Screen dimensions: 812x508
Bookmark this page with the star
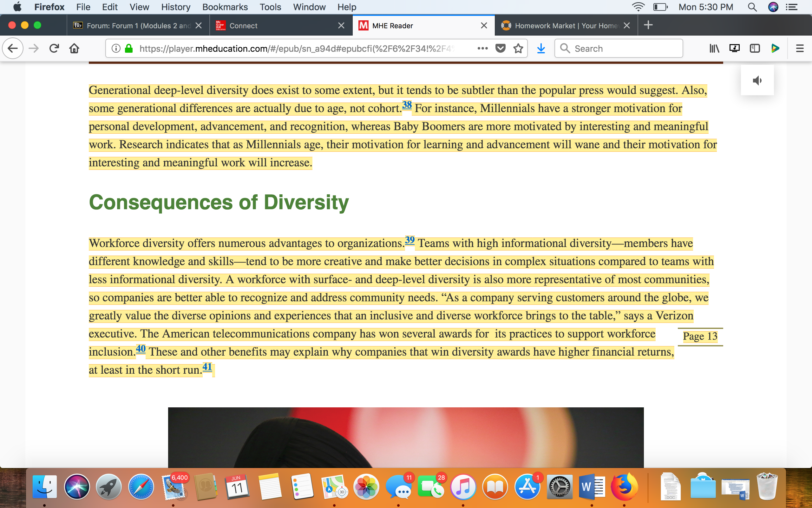click(518, 48)
